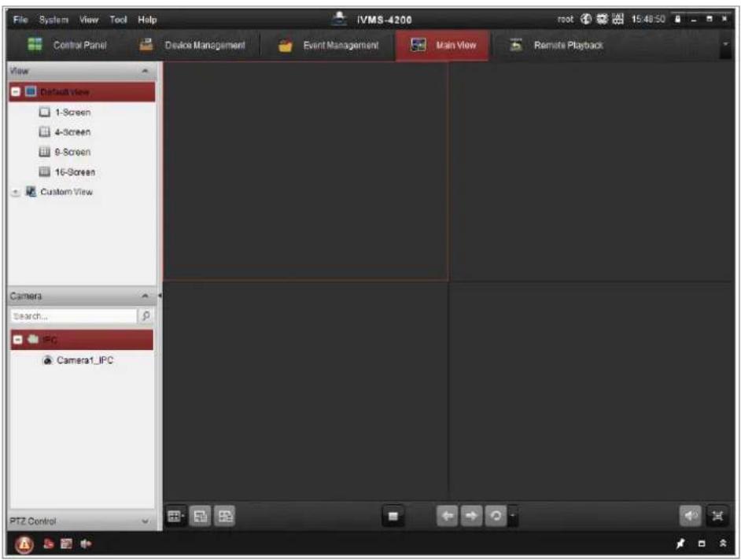
Task: Open the Tool menu
Action: [x=118, y=20]
